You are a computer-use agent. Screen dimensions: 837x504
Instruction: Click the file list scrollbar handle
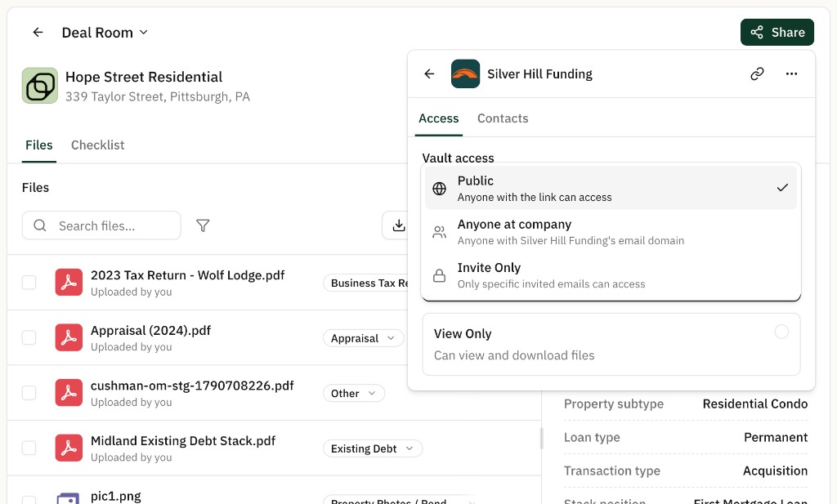click(x=541, y=439)
